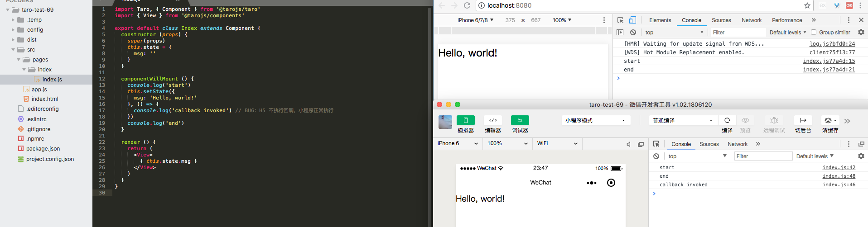This screenshot has width=868, height=227.
Task: Expand the dist folder
Action: (x=13, y=40)
